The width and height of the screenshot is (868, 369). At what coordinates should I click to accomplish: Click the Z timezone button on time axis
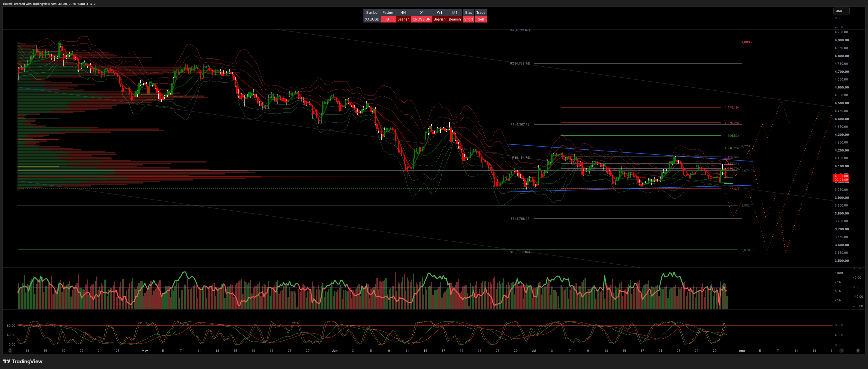click(10, 351)
